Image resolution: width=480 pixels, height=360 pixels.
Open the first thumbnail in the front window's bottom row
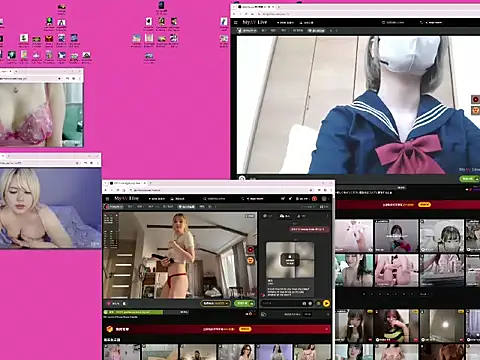(122, 352)
